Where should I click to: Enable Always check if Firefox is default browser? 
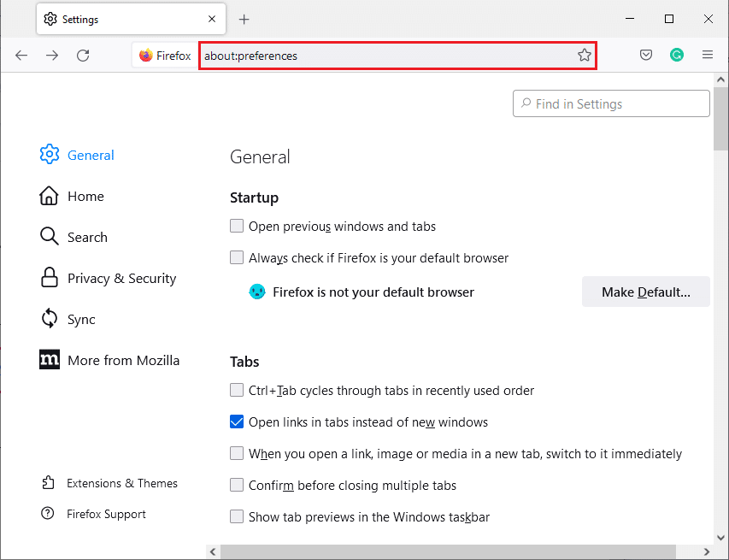237,257
